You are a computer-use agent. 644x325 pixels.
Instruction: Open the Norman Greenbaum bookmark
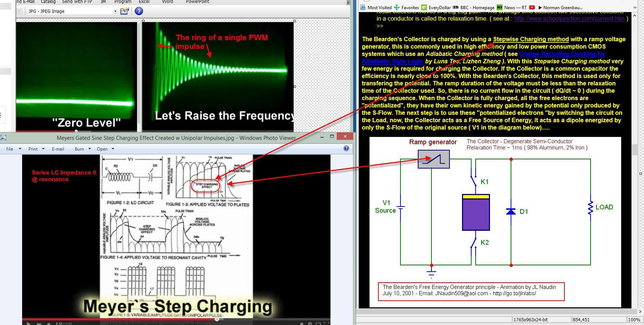(x=560, y=7)
